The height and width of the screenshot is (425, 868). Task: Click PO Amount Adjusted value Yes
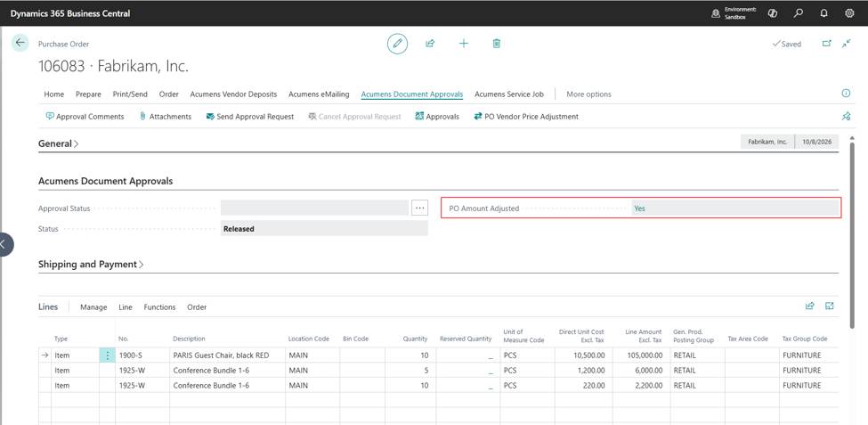(x=735, y=208)
